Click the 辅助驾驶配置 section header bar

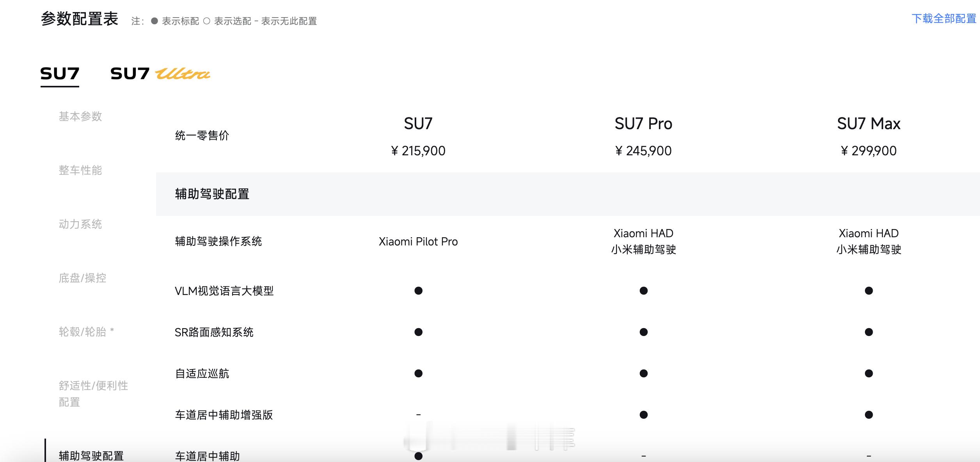(x=568, y=194)
